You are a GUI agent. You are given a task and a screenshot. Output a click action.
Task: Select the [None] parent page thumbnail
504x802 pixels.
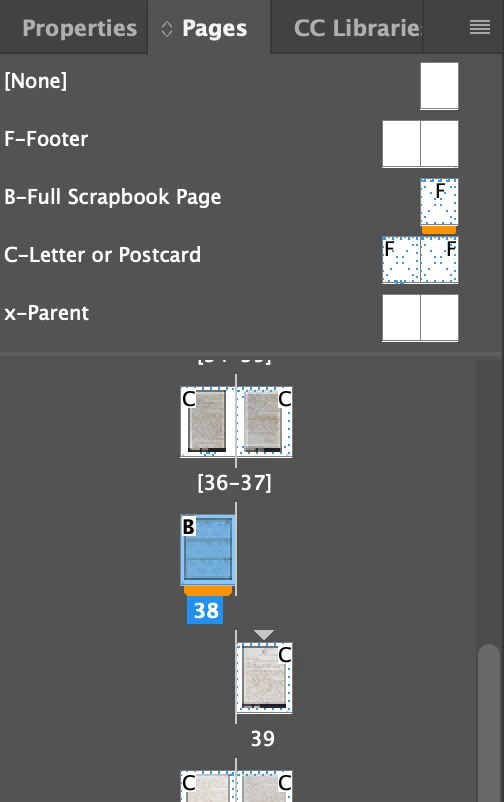(439, 86)
